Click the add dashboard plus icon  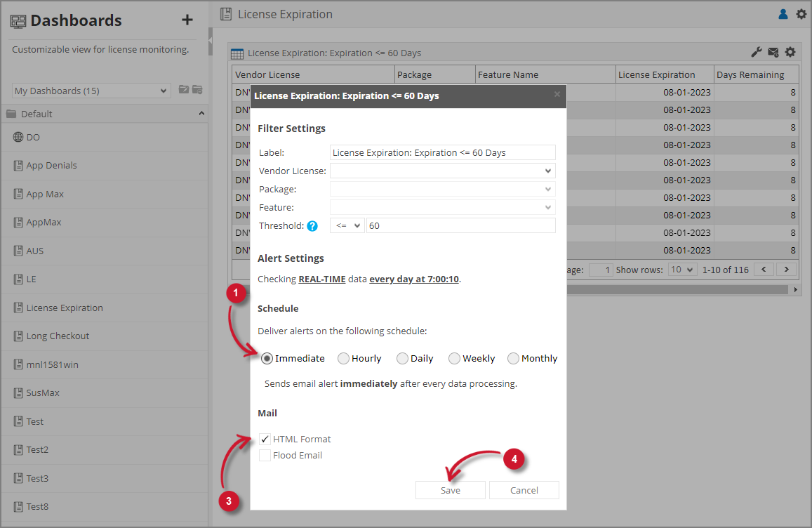point(187,20)
